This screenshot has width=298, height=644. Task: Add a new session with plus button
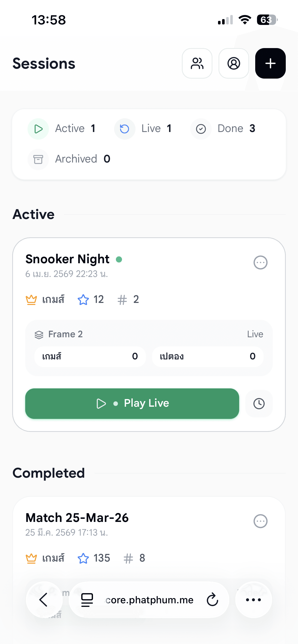tap(270, 63)
